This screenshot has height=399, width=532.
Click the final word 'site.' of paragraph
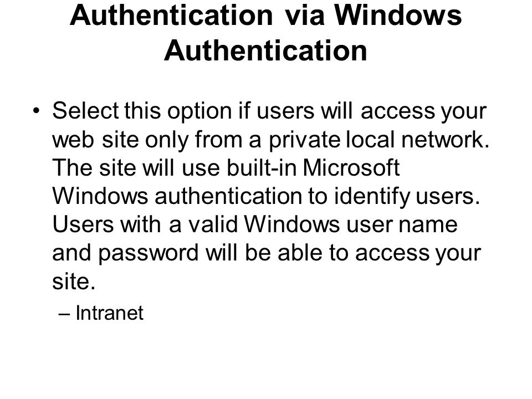(x=74, y=282)
